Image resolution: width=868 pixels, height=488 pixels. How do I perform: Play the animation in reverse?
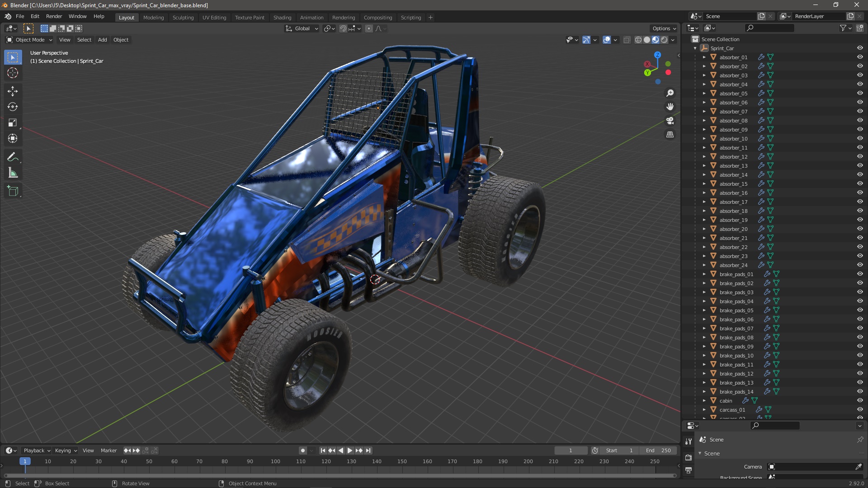(x=341, y=450)
